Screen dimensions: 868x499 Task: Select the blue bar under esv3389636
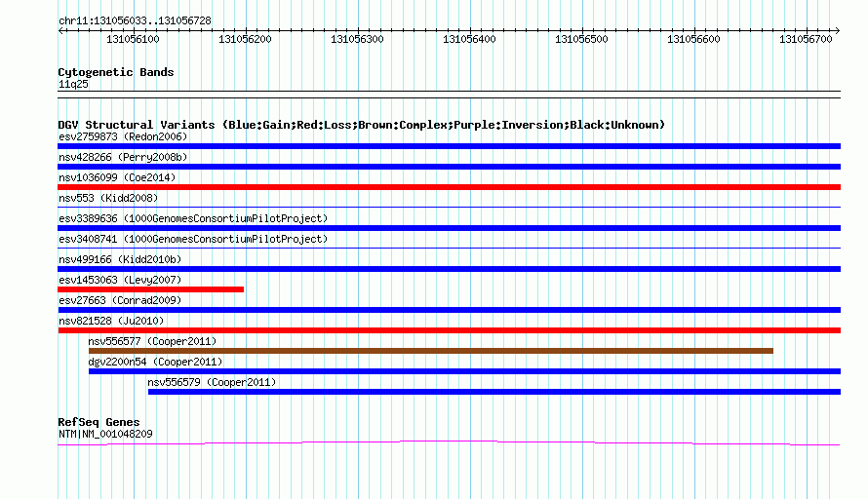pyautogui.click(x=449, y=228)
